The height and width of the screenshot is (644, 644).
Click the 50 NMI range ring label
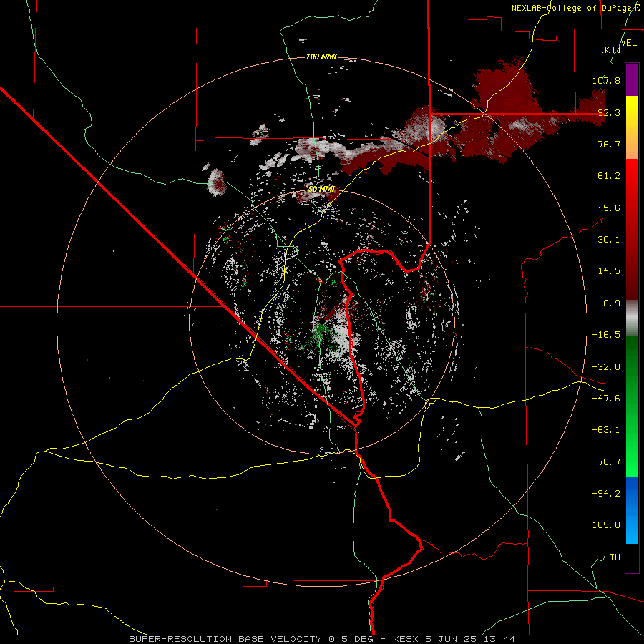[321, 189]
